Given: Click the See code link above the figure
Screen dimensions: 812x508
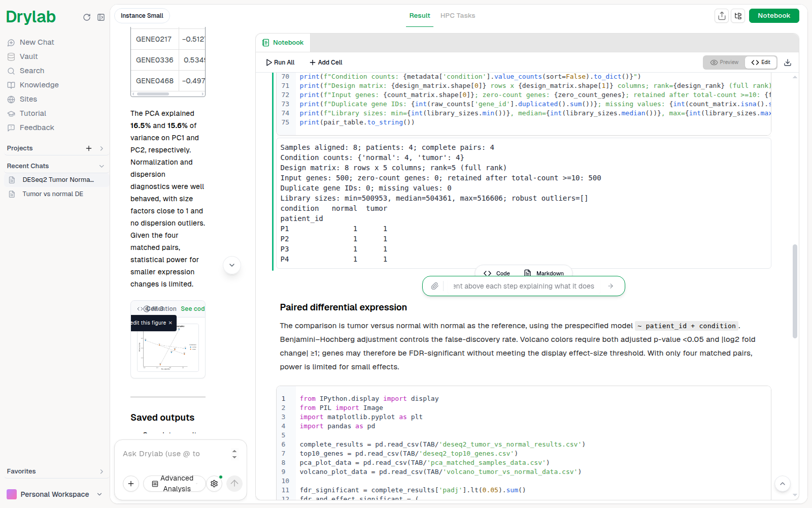Looking at the screenshot, I should [193, 309].
